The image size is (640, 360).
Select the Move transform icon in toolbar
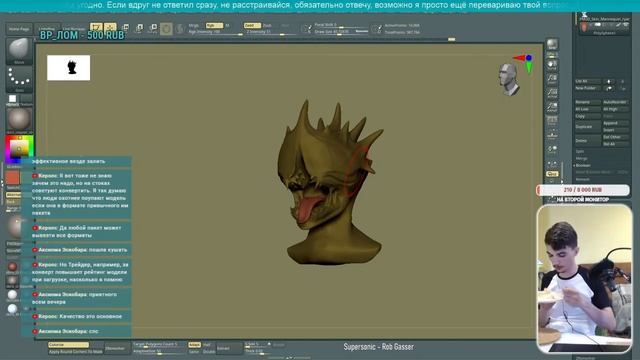coord(125,28)
